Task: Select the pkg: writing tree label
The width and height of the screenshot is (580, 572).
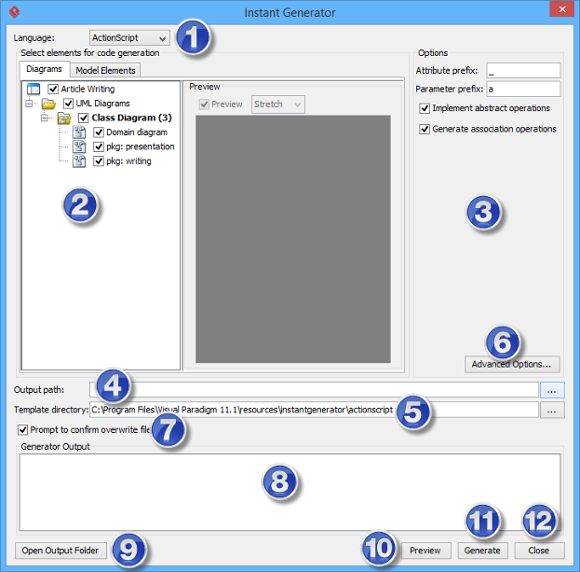Action: pyautogui.click(x=129, y=161)
